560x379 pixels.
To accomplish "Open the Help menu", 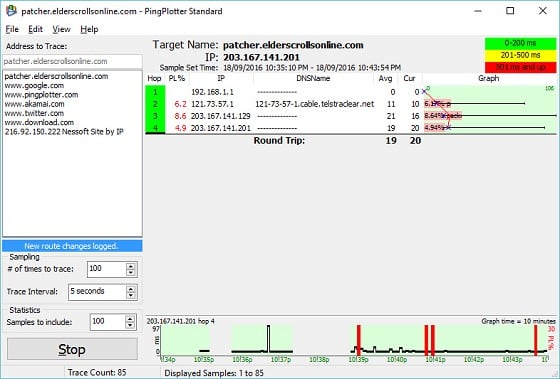I will [x=89, y=29].
